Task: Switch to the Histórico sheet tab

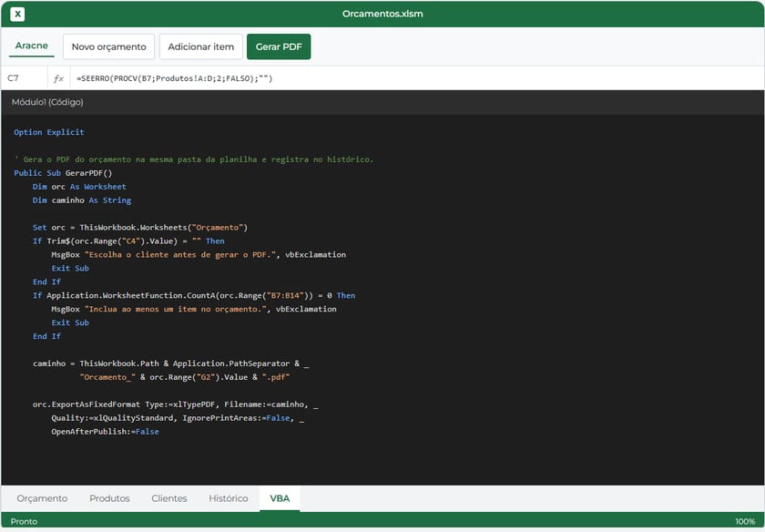Action: coord(229,498)
